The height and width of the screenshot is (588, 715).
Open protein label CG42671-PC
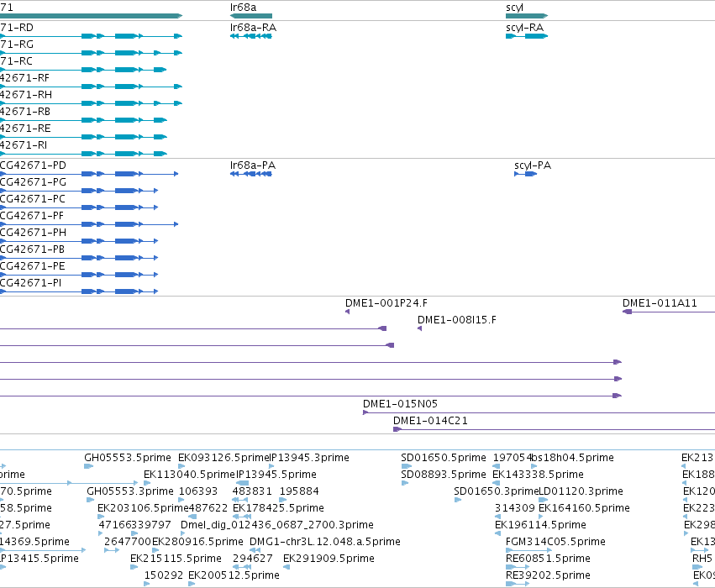coord(33,199)
